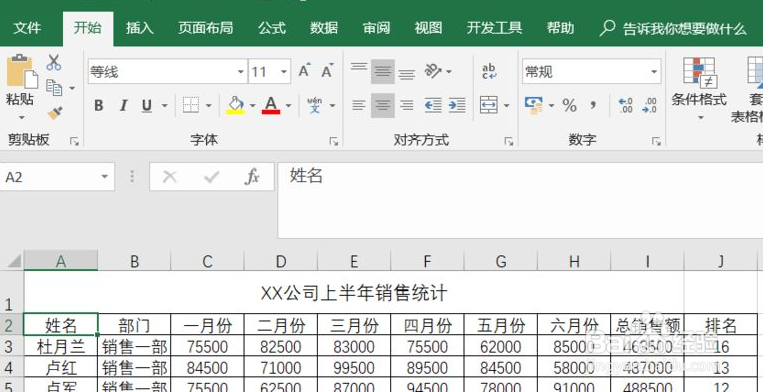Image resolution: width=763 pixels, height=392 pixels.
Task: Open number format dropdown 常规
Action: (654, 71)
